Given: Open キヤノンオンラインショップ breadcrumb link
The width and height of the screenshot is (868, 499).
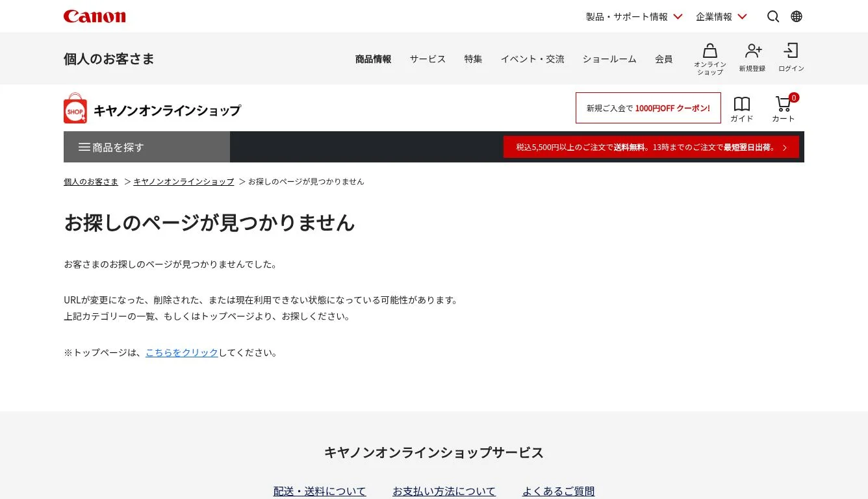Looking at the screenshot, I should click(x=184, y=181).
